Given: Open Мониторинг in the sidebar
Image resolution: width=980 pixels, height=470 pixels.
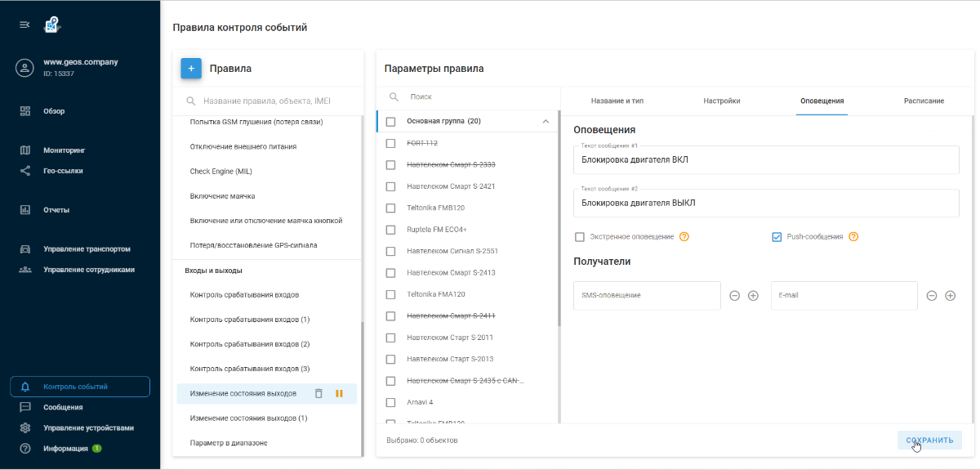Looking at the screenshot, I should [x=64, y=150].
